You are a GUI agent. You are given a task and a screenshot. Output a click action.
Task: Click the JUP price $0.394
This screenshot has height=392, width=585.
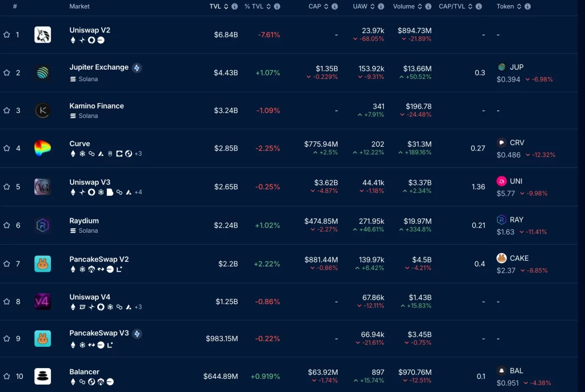(508, 79)
